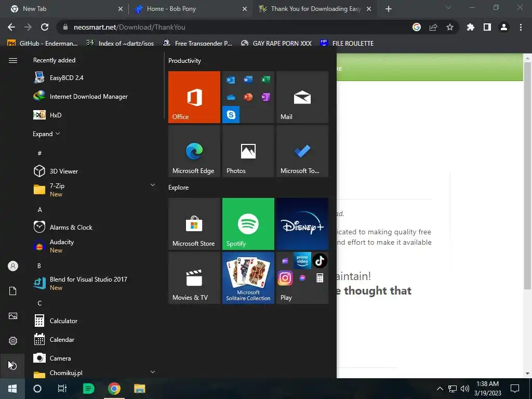Jump to letter index via # header
The width and height of the screenshot is (532, 399).
click(x=39, y=153)
